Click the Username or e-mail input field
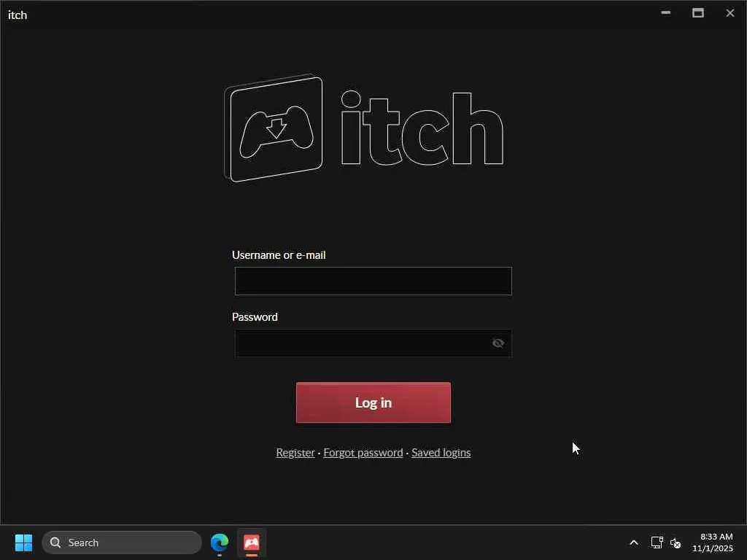The image size is (747, 560). tap(373, 281)
